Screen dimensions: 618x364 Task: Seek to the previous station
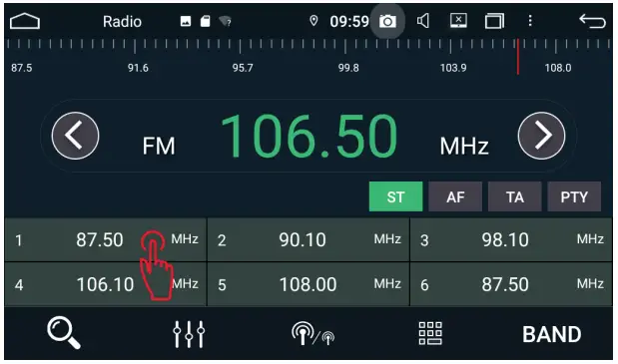[75, 136]
